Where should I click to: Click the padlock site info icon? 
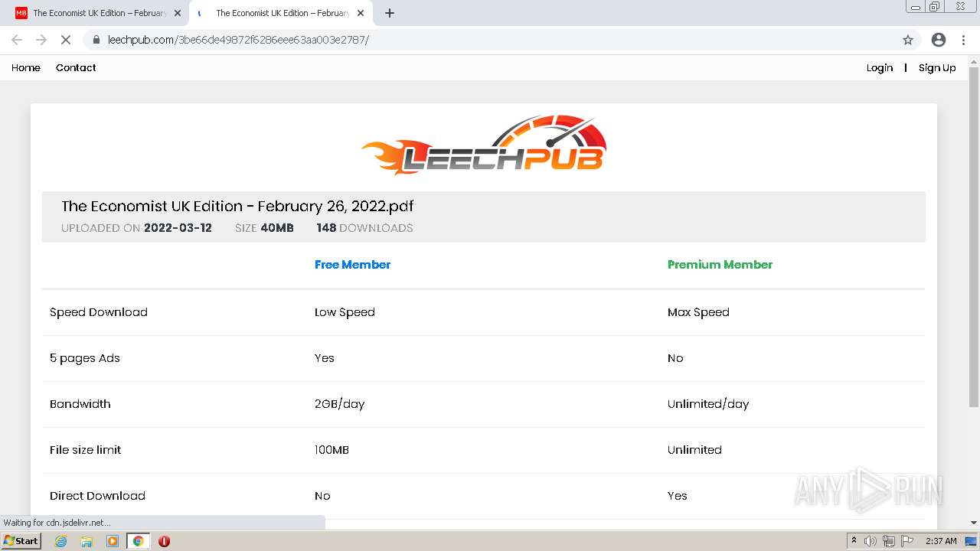click(96, 40)
